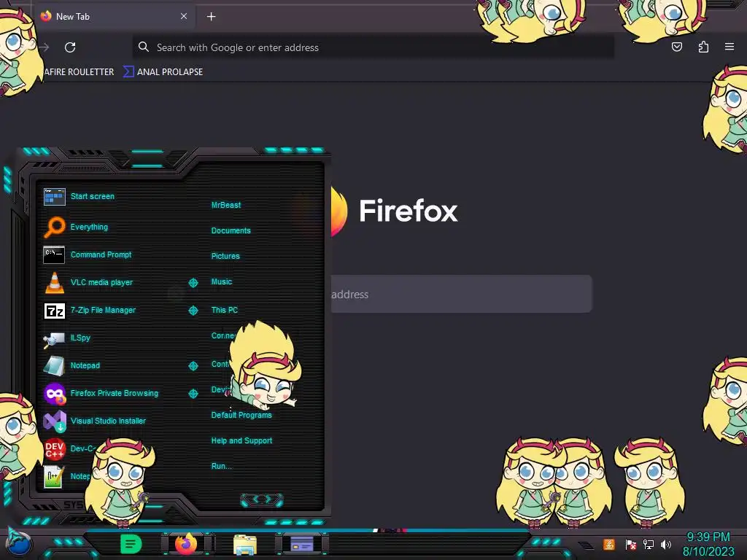747x560 pixels.
Task: Click the Firefox new tab page search box
Action: (461, 295)
